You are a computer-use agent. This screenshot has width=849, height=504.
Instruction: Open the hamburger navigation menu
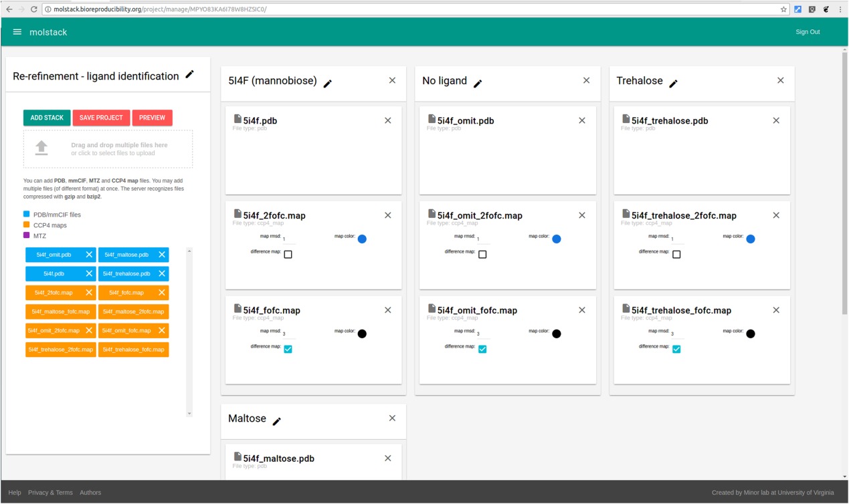click(x=17, y=32)
